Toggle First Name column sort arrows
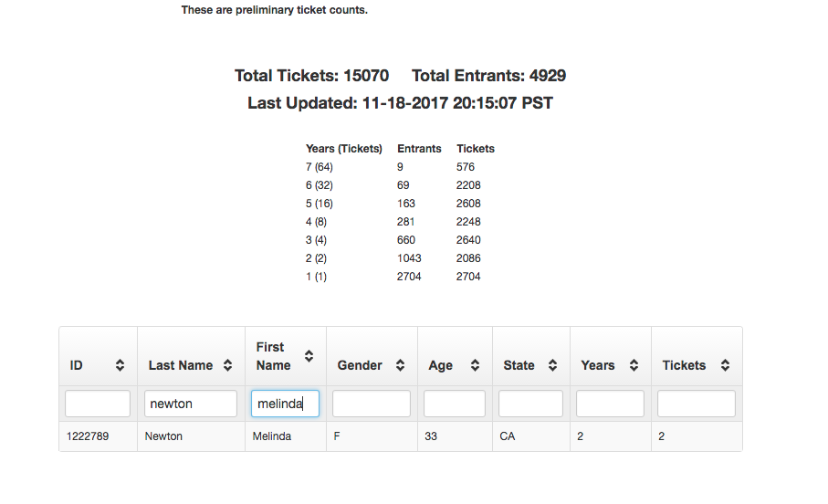 click(309, 356)
